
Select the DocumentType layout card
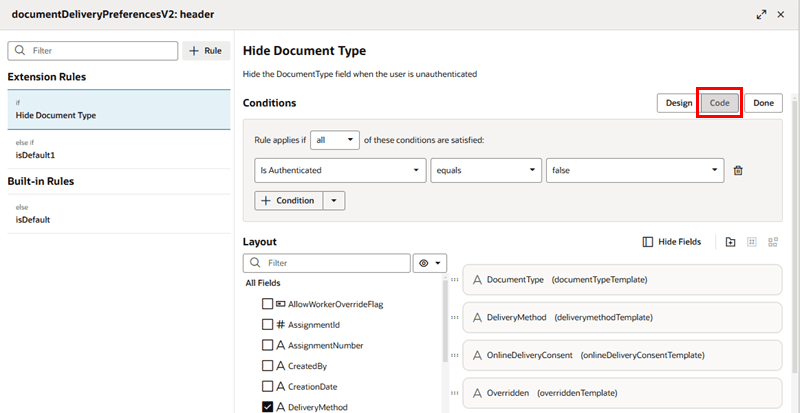point(622,280)
